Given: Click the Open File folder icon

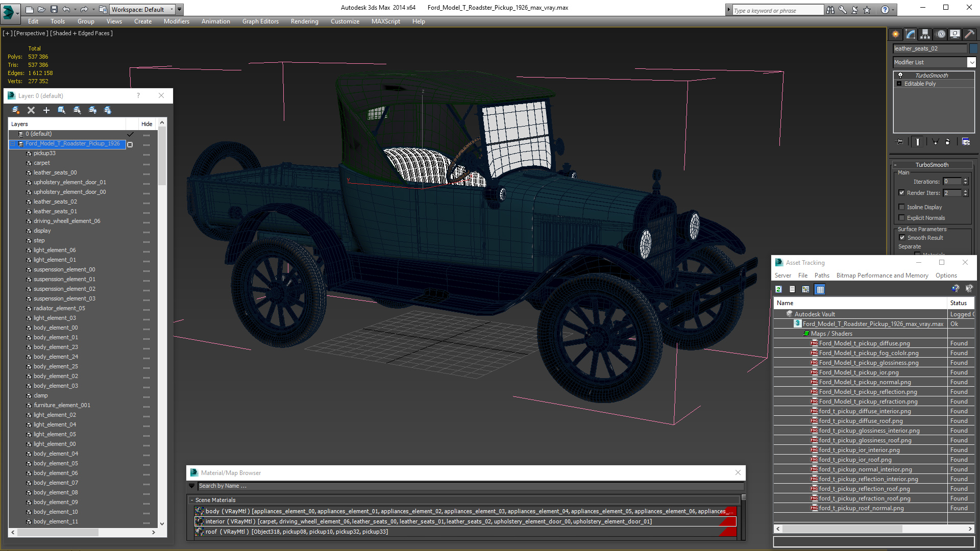Looking at the screenshot, I should point(41,9).
